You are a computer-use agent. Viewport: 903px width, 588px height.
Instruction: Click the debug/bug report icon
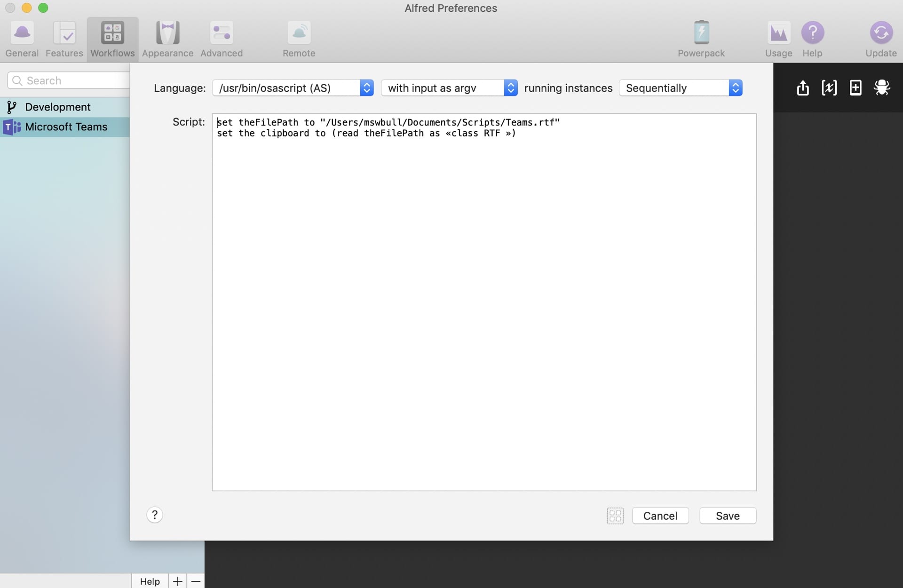click(x=881, y=87)
